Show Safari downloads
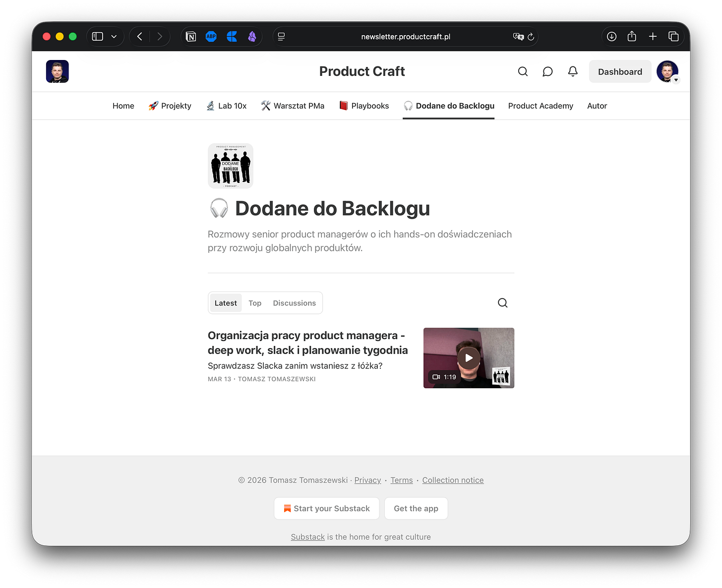This screenshot has height=588, width=722. (x=612, y=37)
